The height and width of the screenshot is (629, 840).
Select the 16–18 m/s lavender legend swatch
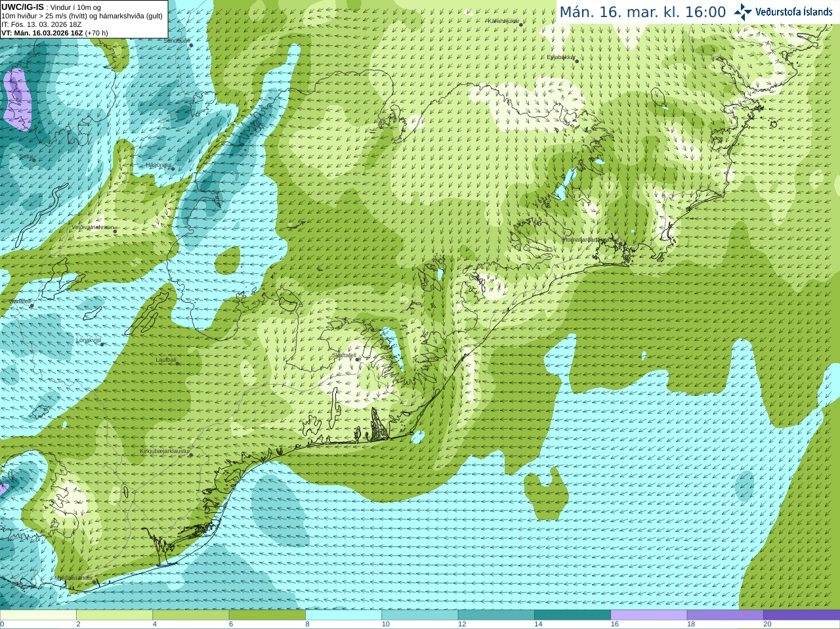[649, 615]
